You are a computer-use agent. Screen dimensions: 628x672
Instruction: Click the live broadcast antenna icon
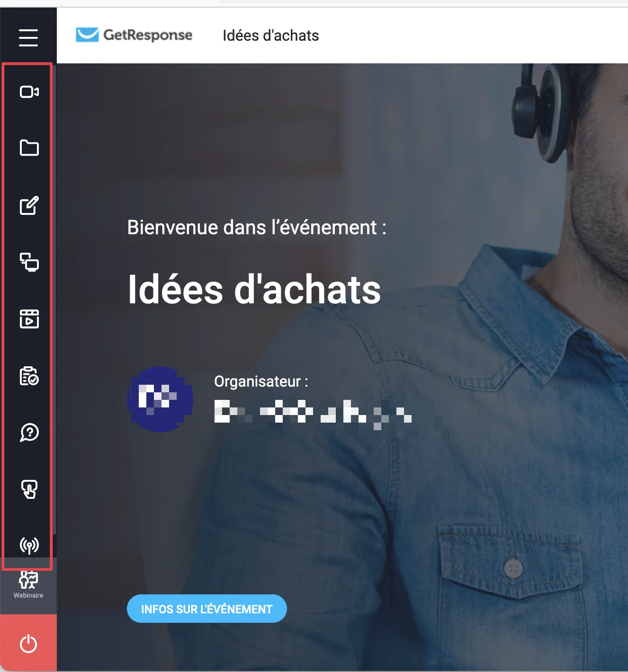(29, 546)
